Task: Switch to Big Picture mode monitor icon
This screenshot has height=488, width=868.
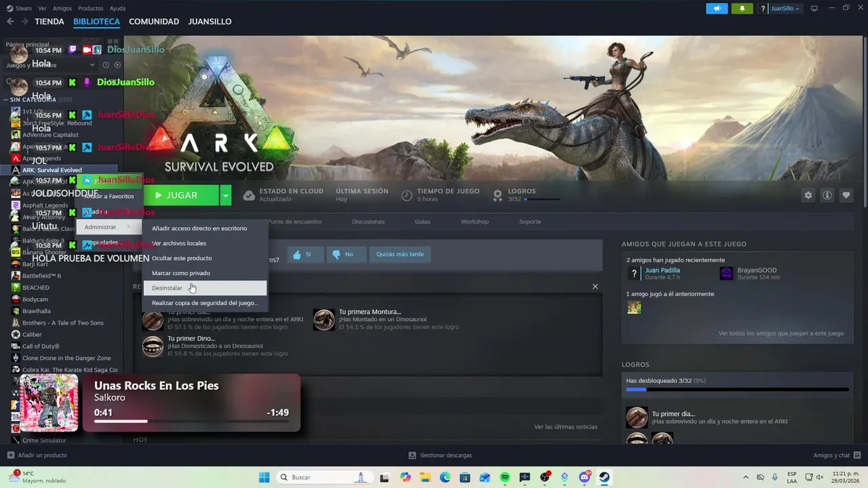Action: 814,8
